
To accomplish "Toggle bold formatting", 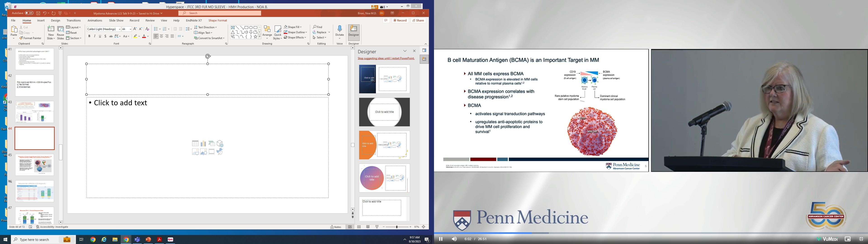I will coord(89,36).
